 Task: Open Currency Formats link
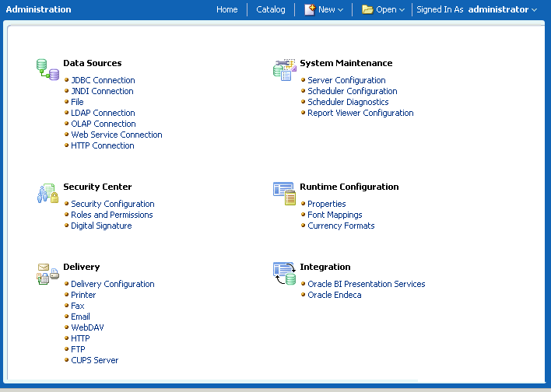(341, 226)
